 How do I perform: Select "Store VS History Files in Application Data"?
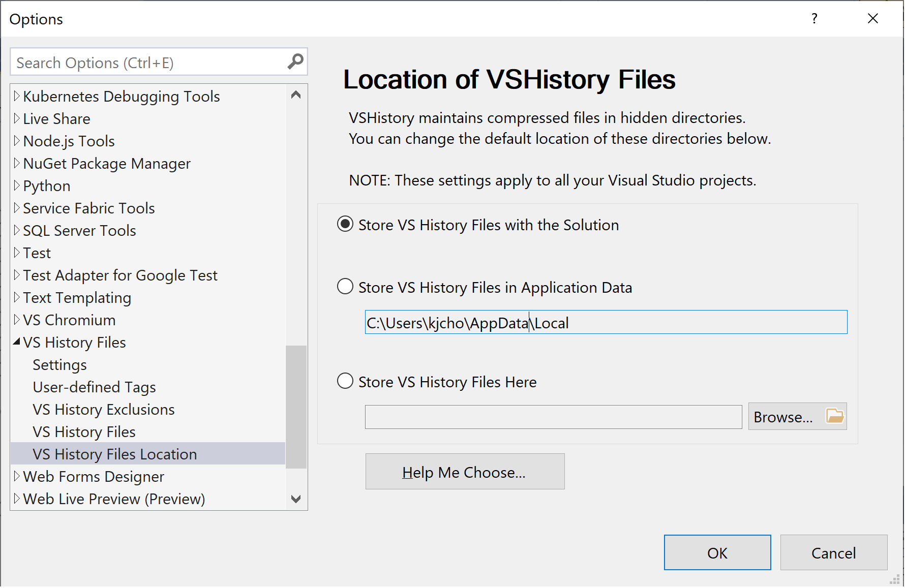345,287
